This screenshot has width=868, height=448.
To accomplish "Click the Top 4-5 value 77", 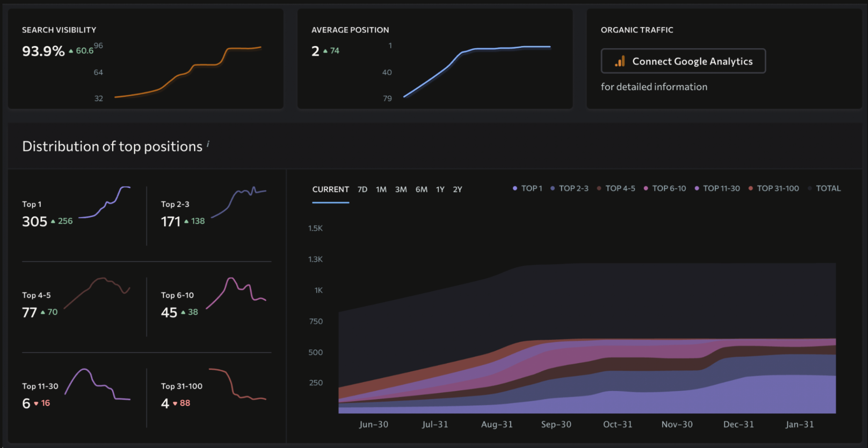I will point(29,313).
